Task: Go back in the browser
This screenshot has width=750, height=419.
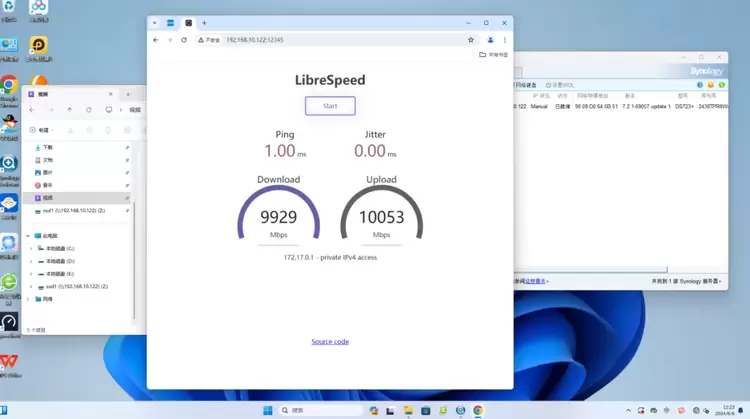Action: (156, 40)
